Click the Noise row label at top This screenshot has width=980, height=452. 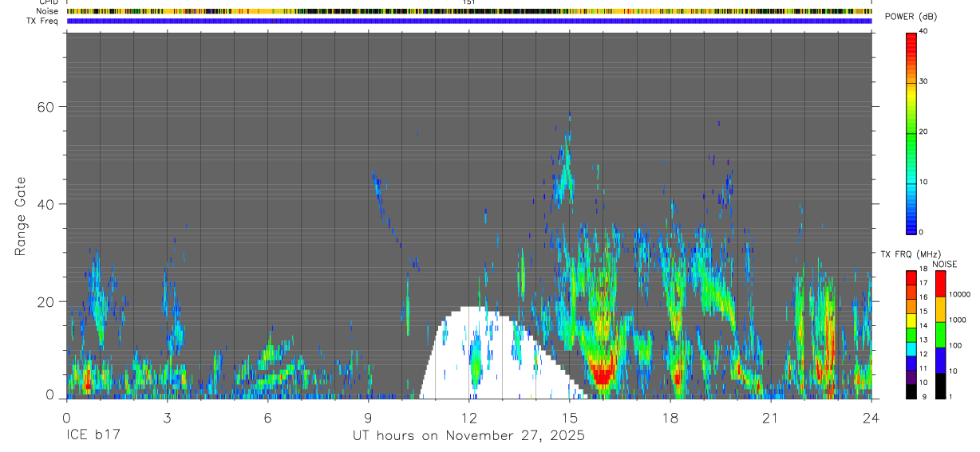[45, 11]
